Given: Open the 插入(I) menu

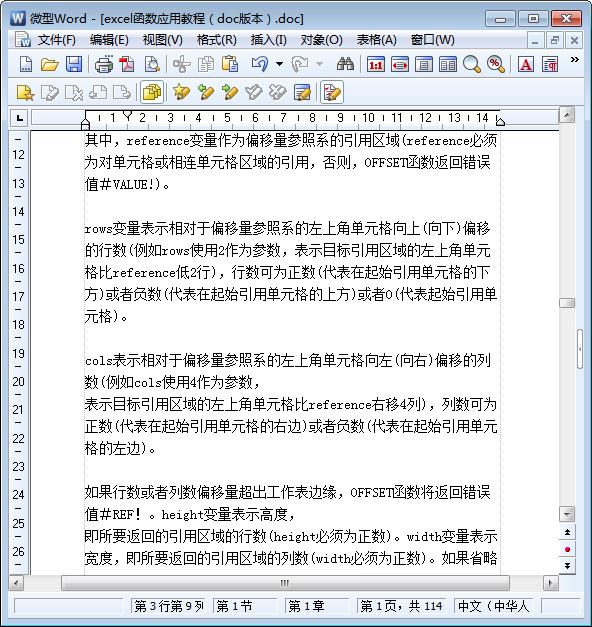Looking at the screenshot, I should pos(268,40).
